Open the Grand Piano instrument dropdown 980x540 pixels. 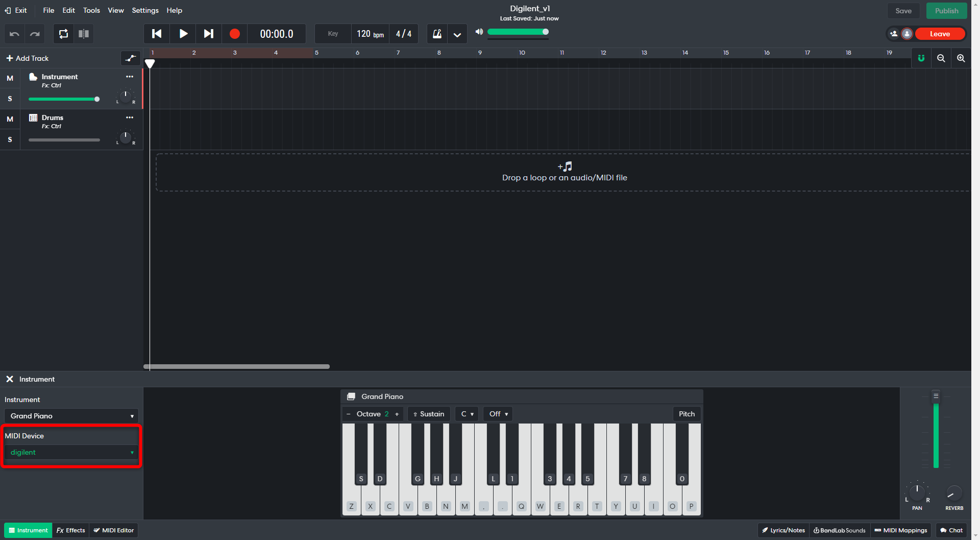tap(71, 416)
